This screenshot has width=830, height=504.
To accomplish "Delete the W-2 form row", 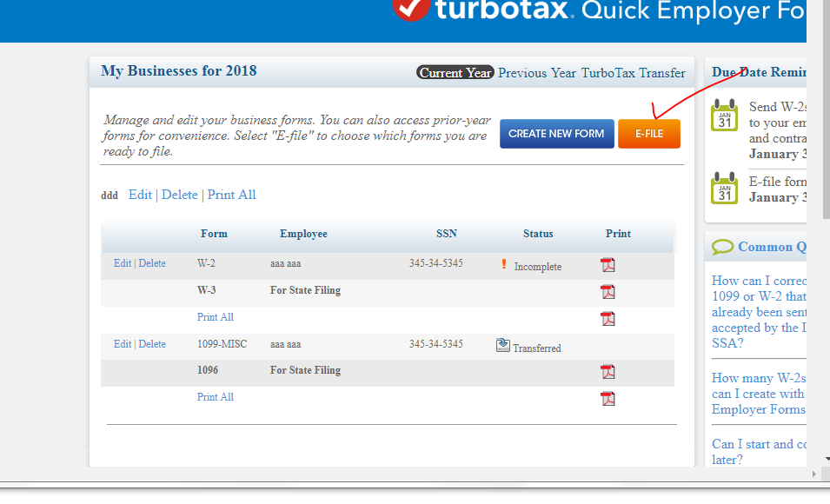I will [152, 263].
